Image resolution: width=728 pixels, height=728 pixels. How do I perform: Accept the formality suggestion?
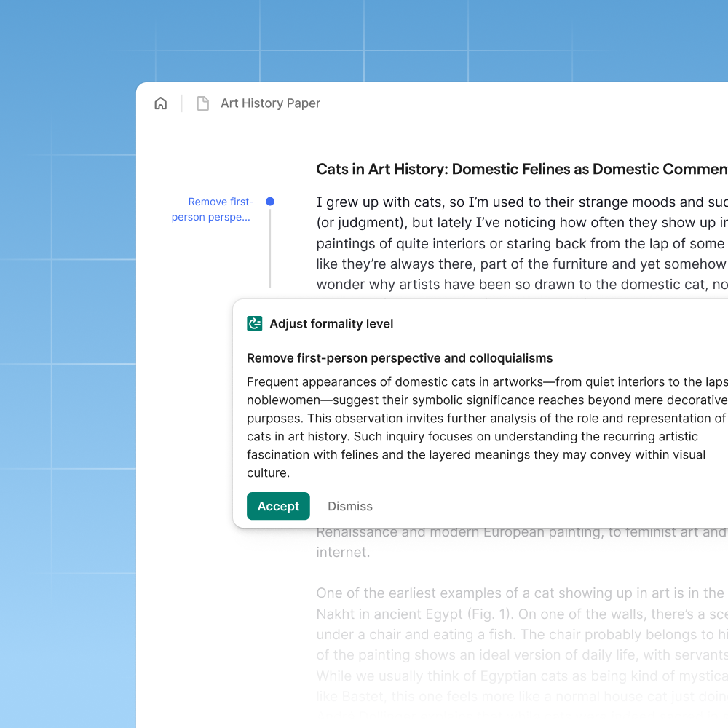[x=278, y=506]
